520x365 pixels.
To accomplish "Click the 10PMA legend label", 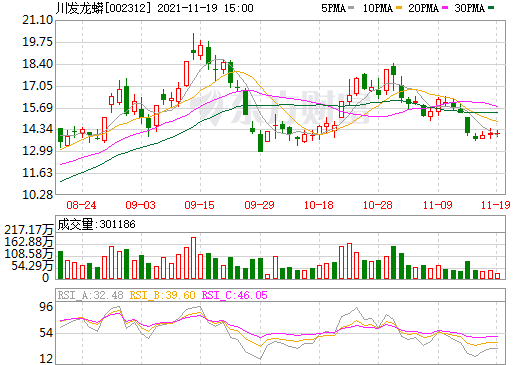I will click(x=377, y=8).
